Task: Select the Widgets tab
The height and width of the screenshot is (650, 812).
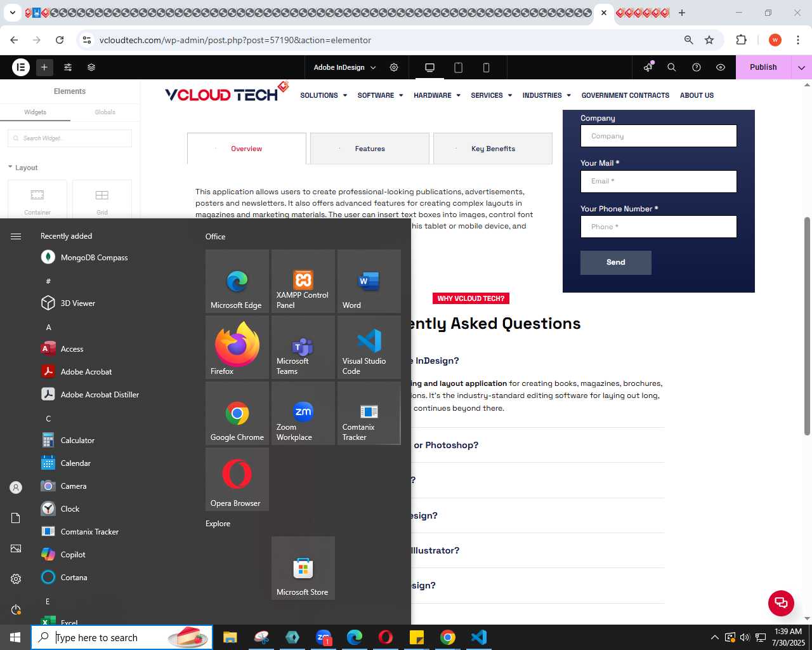Action: click(35, 112)
